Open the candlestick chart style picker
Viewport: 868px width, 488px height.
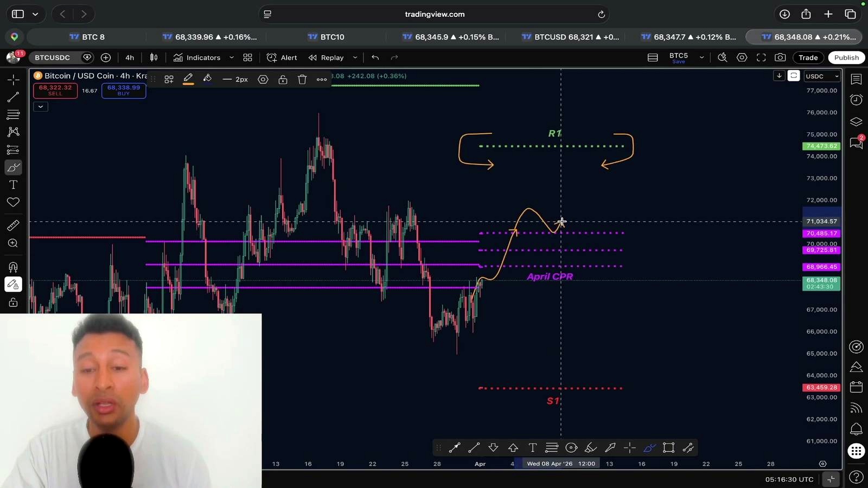pos(154,57)
